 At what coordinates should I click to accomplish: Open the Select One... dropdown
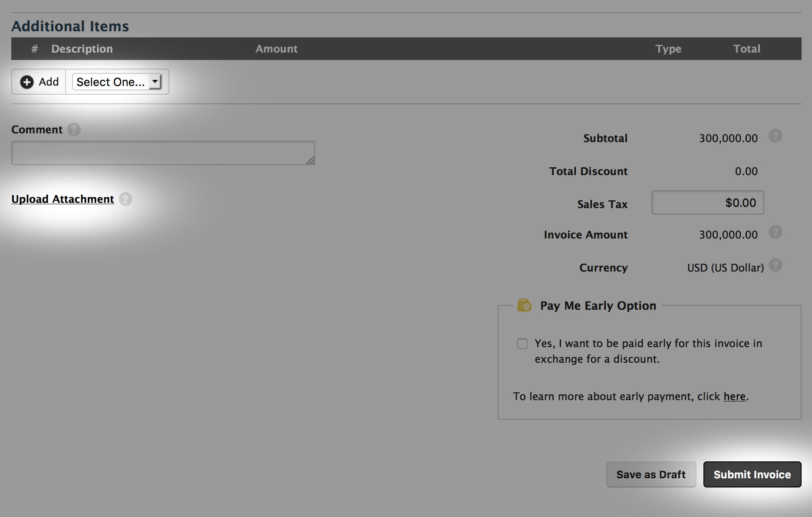(117, 82)
